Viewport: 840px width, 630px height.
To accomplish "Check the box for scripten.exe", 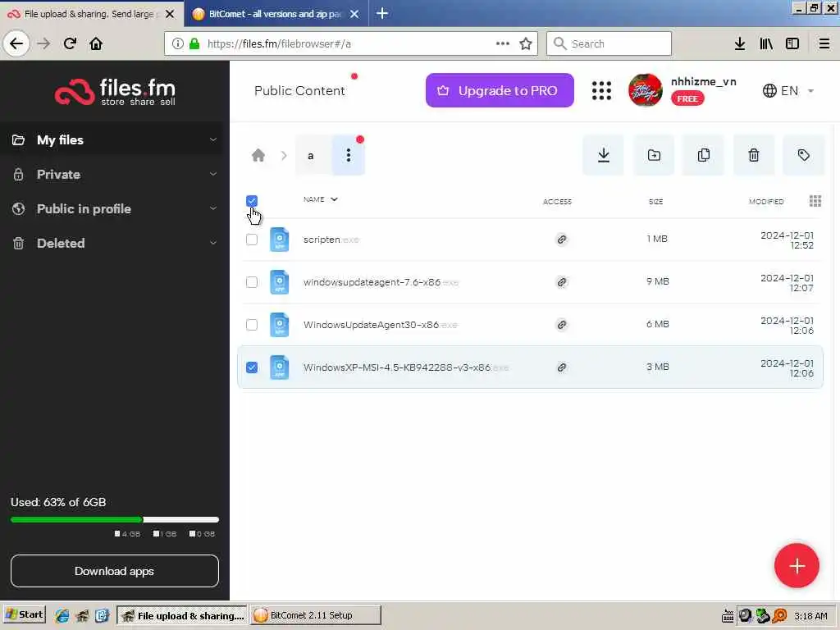I will click(x=252, y=240).
